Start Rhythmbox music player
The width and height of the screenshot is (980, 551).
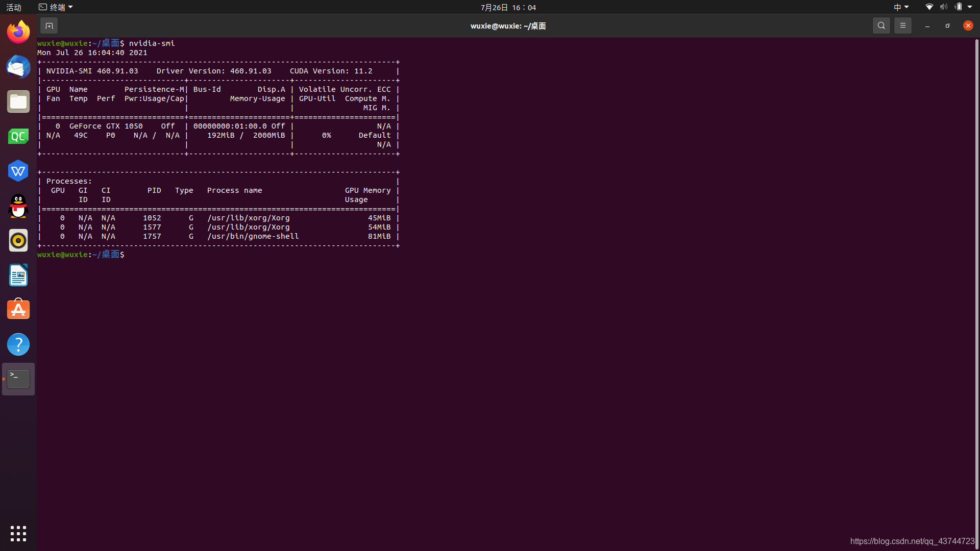click(x=18, y=240)
